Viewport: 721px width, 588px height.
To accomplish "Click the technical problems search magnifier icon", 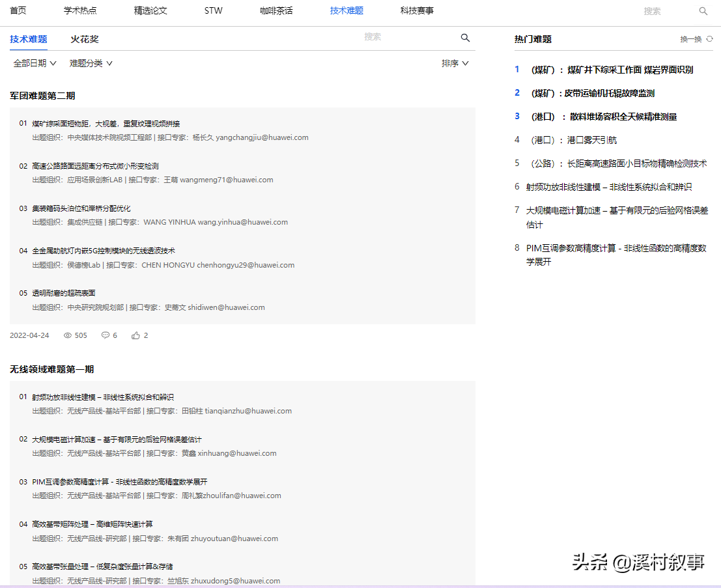I will (465, 38).
